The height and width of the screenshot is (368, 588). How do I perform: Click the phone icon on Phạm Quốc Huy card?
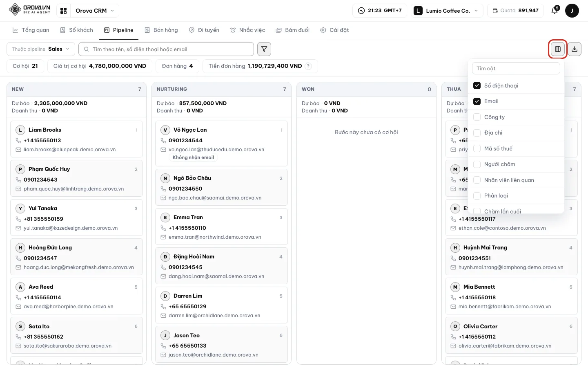(x=18, y=180)
